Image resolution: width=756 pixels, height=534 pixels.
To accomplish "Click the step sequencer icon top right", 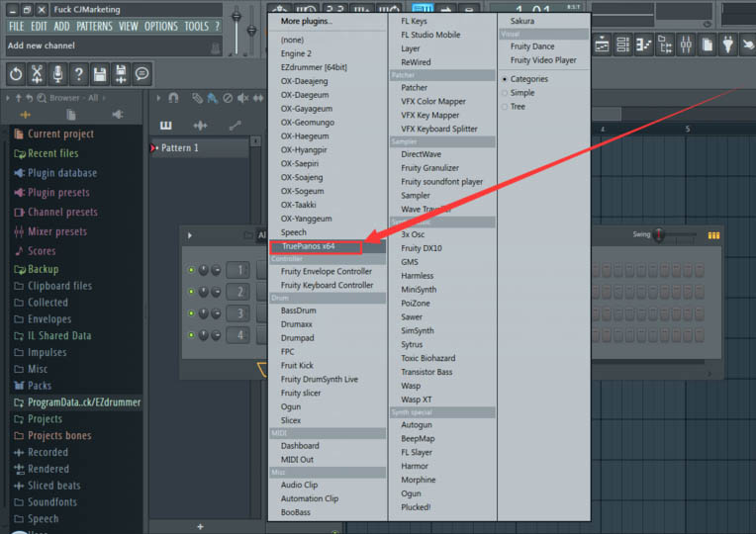I will coord(622,45).
